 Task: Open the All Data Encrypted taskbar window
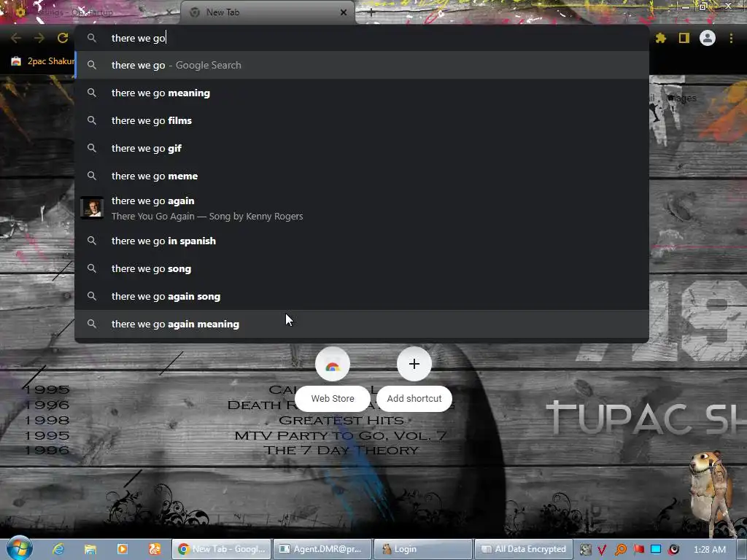point(524,549)
